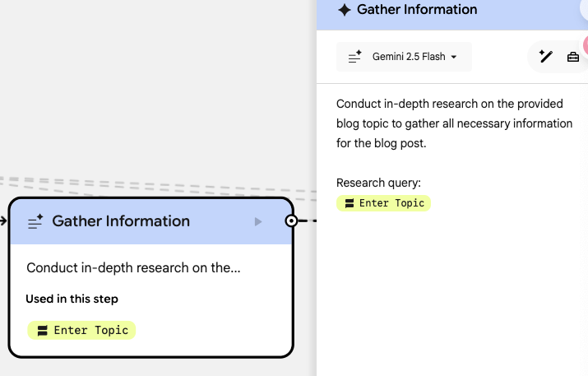
Task: Select the Enter Topic chip in the node
Action: pyautogui.click(x=82, y=330)
